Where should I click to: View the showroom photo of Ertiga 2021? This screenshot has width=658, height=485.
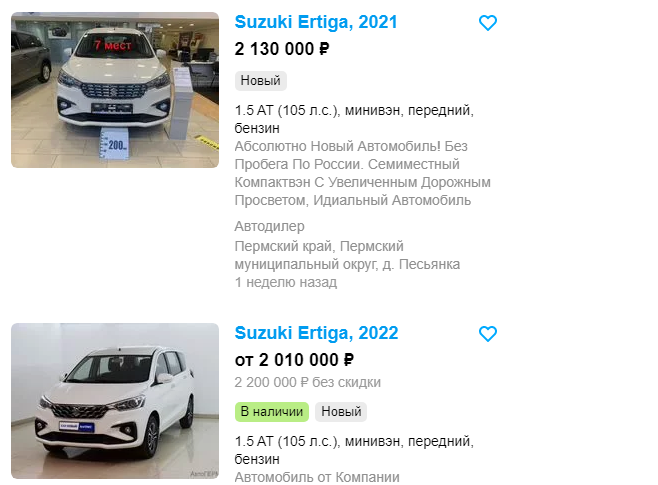click(x=115, y=90)
